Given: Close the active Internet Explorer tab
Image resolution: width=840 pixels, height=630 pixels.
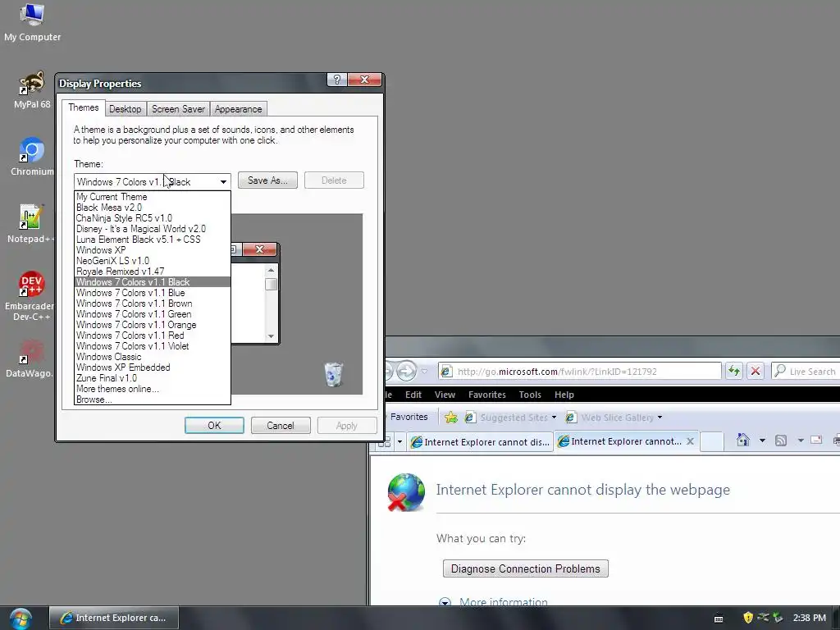Looking at the screenshot, I should point(690,441).
